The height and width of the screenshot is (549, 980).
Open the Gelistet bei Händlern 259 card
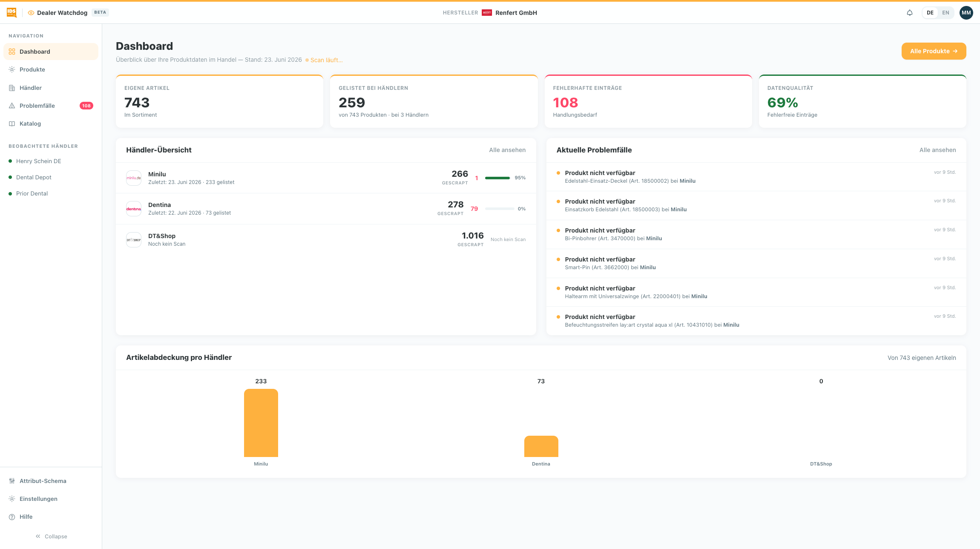(x=434, y=101)
